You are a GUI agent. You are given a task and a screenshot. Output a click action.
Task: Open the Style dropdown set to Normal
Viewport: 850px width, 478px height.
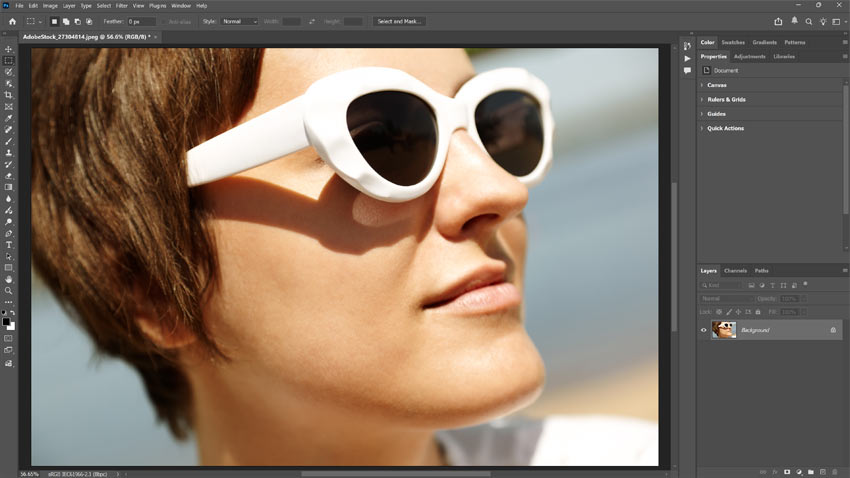click(x=239, y=22)
